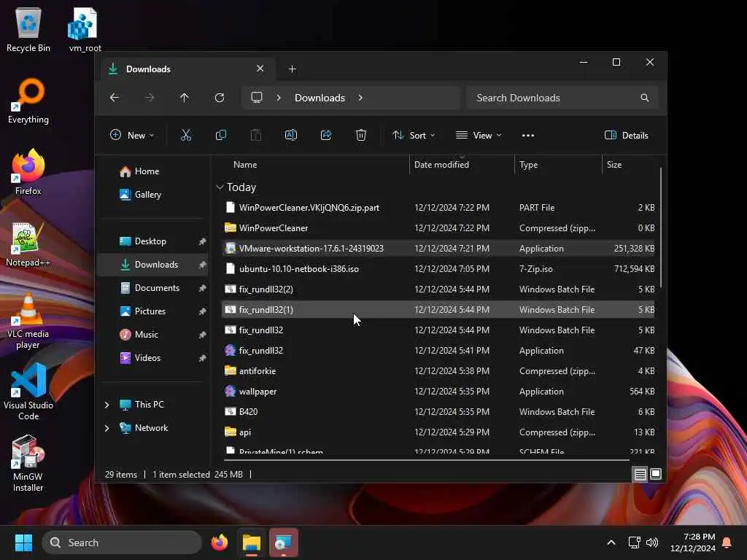Go up one folder level
The height and width of the screenshot is (560, 747).
click(185, 98)
